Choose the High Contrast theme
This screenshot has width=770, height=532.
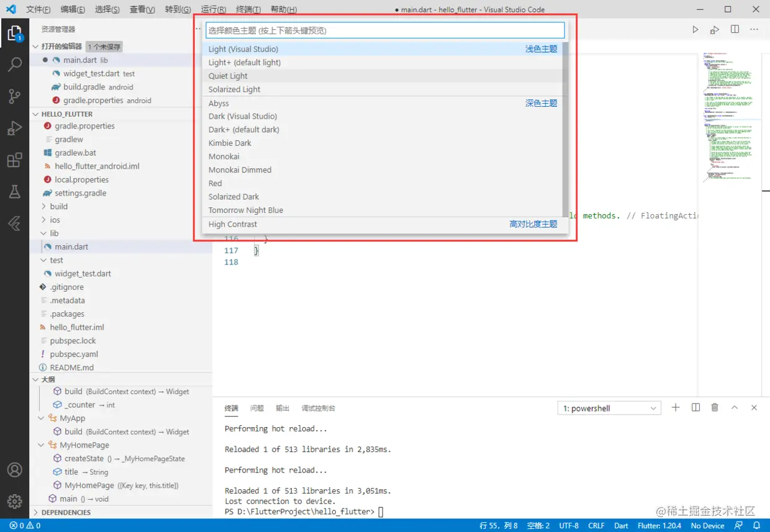tap(383, 224)
